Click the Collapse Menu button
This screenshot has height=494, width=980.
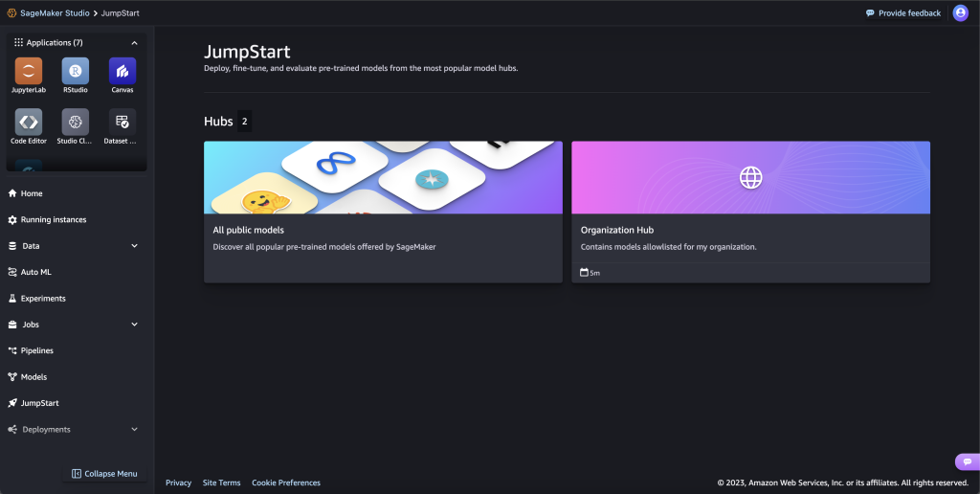point(105,474)
